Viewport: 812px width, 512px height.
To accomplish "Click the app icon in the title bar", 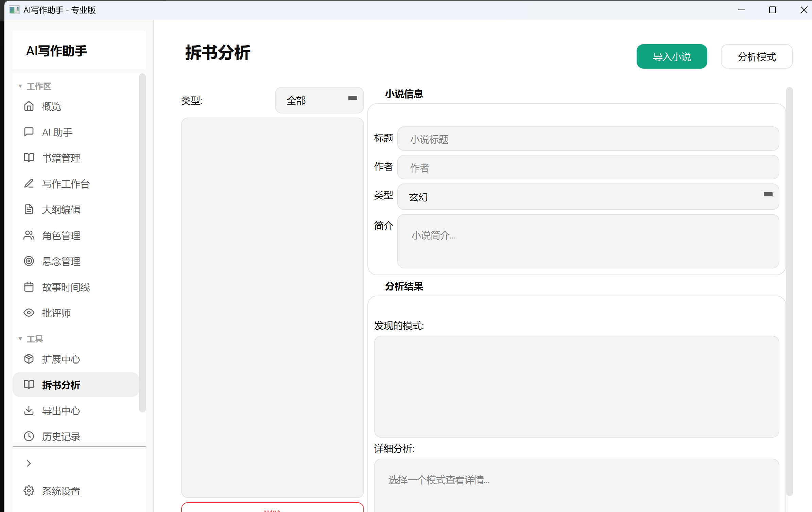I will click(x=14, y=10).
